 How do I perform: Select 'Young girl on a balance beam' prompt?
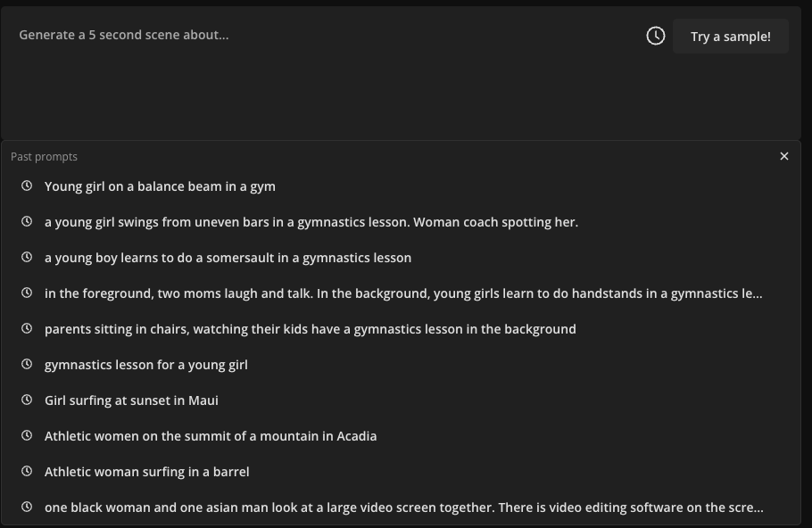pos(160,186)
